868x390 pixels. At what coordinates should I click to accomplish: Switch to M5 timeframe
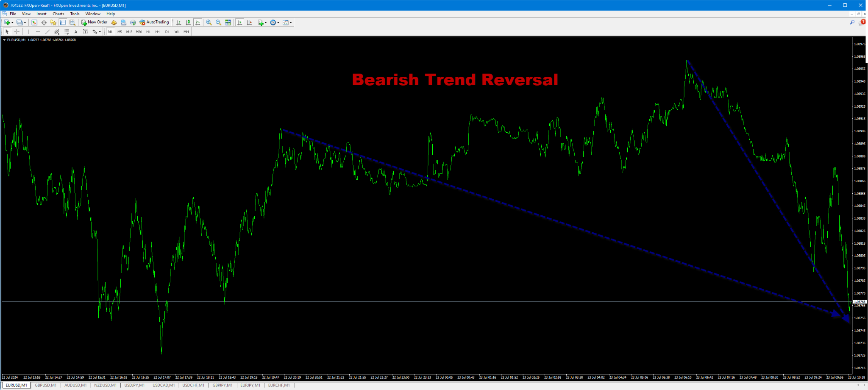[120, 32]
